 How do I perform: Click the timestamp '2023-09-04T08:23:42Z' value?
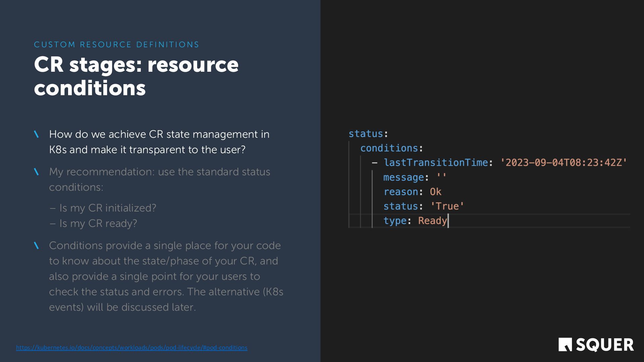coord(563,163)
